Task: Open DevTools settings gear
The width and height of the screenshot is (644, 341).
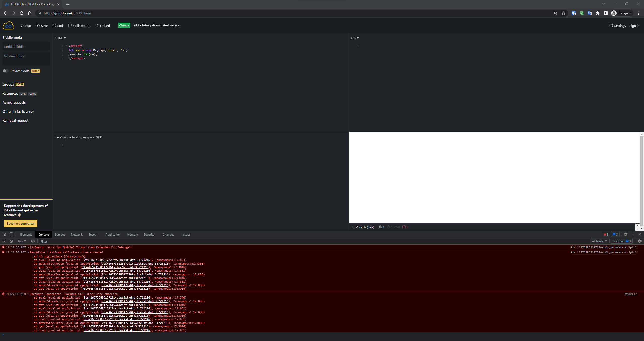Action: pyautogui.click(x=626, y=234)
